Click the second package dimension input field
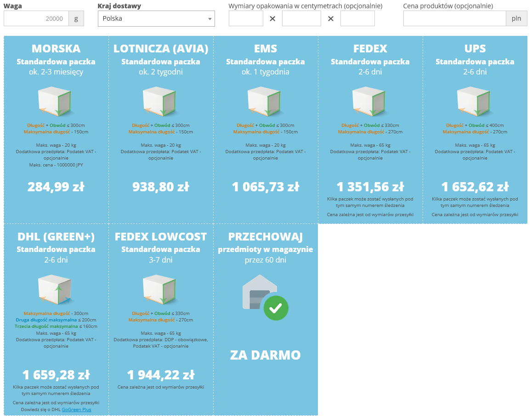This screenshot has width=532, height=418. click(301, 19)
